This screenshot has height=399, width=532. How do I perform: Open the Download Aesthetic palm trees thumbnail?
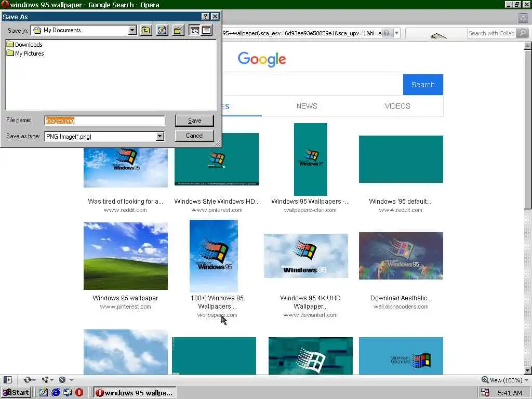401,256
